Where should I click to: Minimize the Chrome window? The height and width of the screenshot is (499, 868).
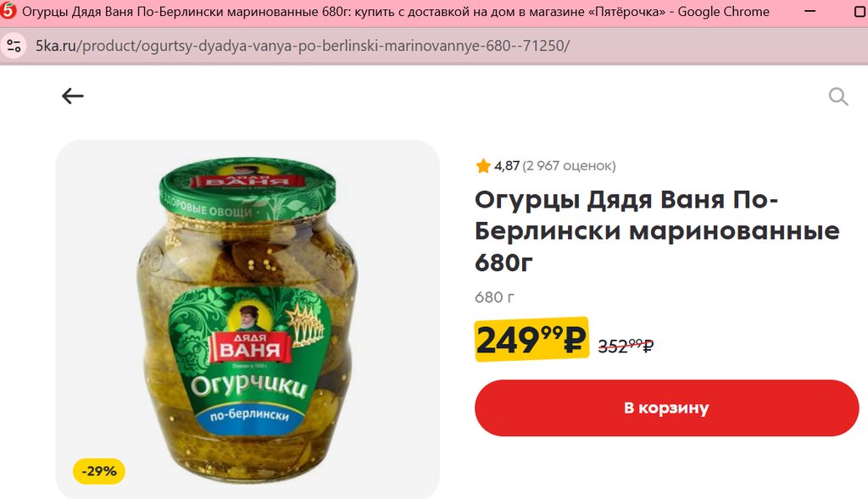pos(810,12)
